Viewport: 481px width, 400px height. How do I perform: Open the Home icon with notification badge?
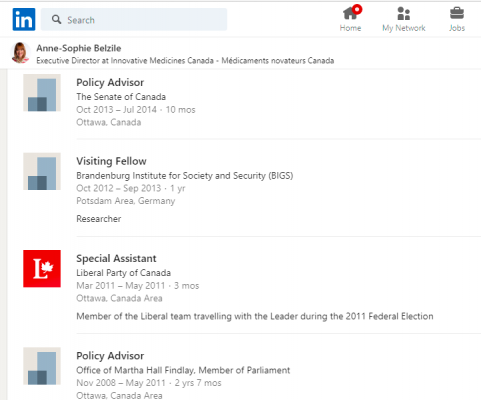tap(352, 12)
